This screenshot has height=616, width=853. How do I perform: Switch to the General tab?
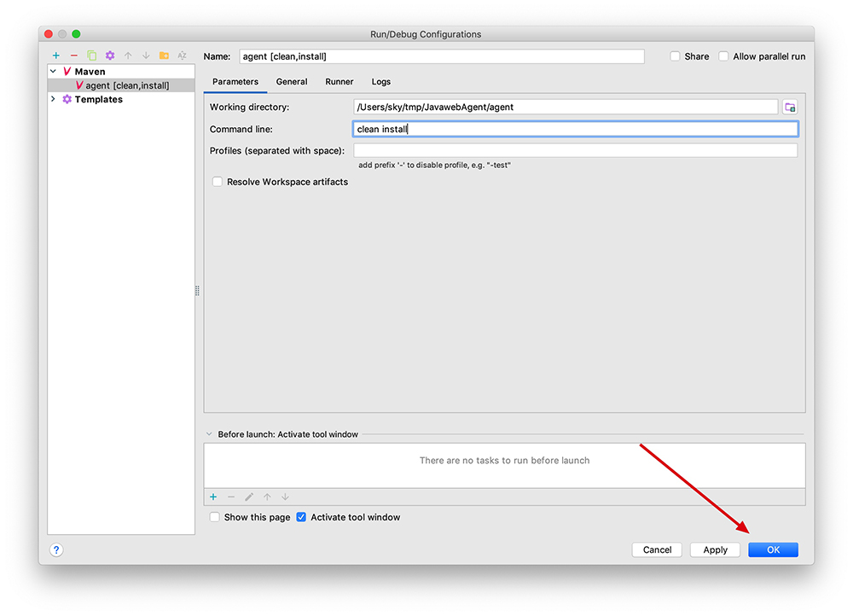click(292, 82)
